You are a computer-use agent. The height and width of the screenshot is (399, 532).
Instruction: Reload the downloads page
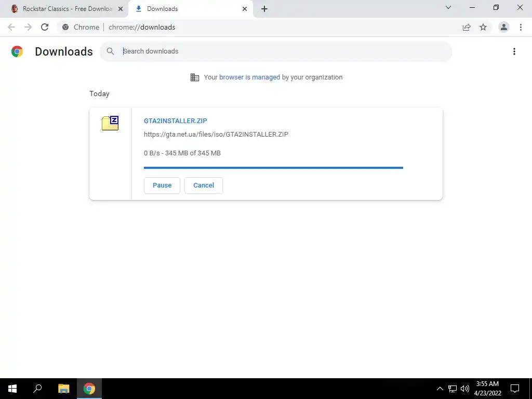[x=45, y=27]
